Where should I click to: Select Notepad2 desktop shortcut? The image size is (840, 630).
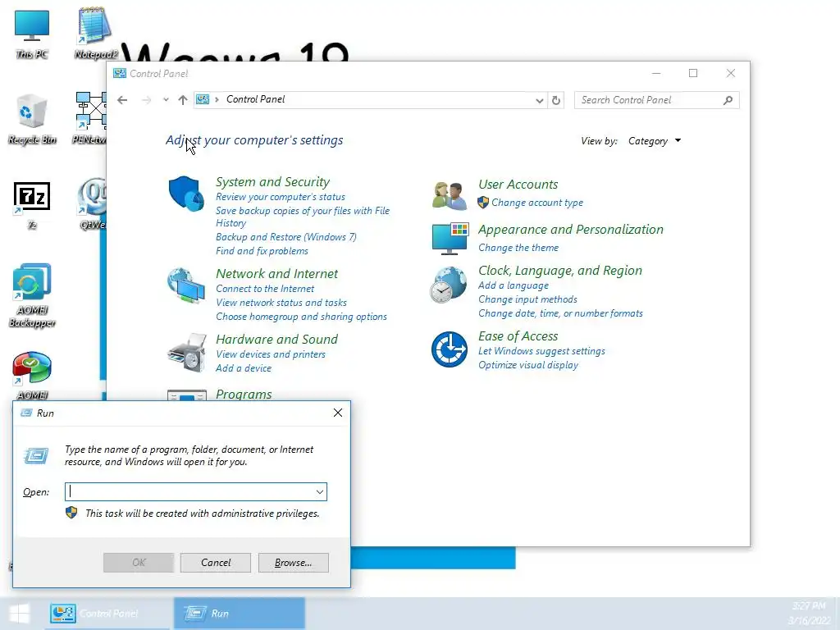95,33
